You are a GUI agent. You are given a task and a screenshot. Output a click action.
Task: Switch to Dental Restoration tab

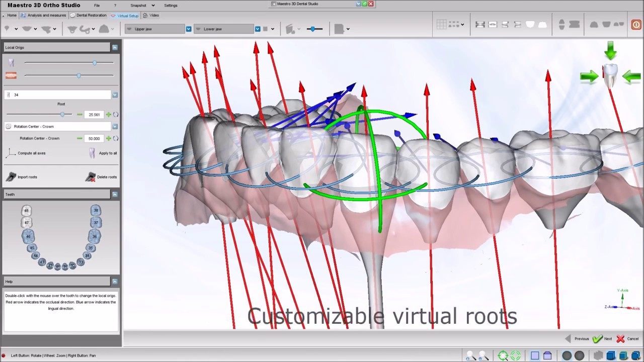[x=88, y=16]
